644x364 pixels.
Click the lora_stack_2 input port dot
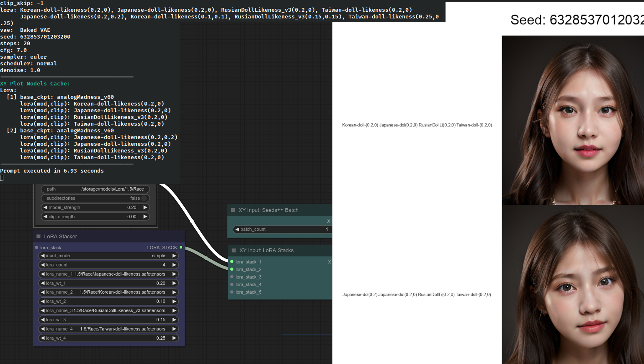231,269
